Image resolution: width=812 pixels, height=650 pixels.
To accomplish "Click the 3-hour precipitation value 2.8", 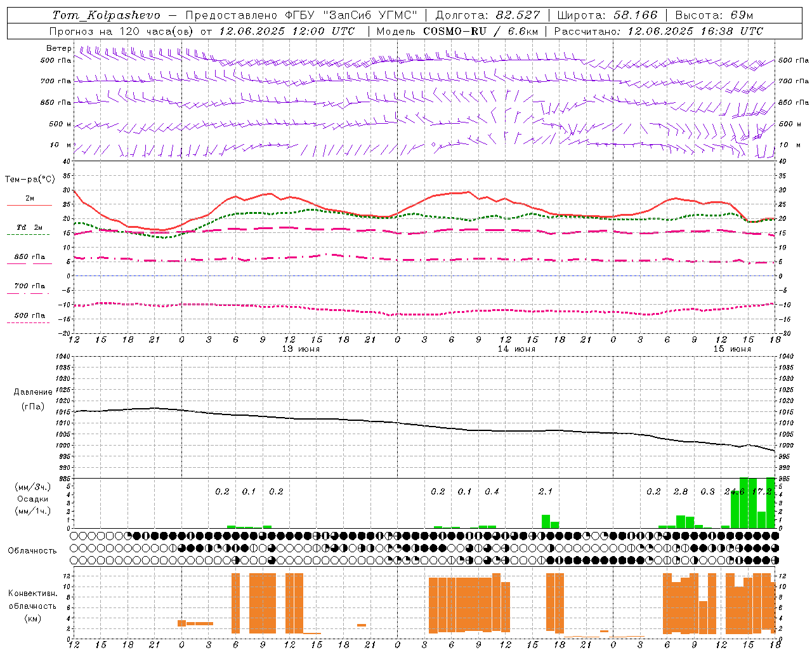I will coord(681,491).
